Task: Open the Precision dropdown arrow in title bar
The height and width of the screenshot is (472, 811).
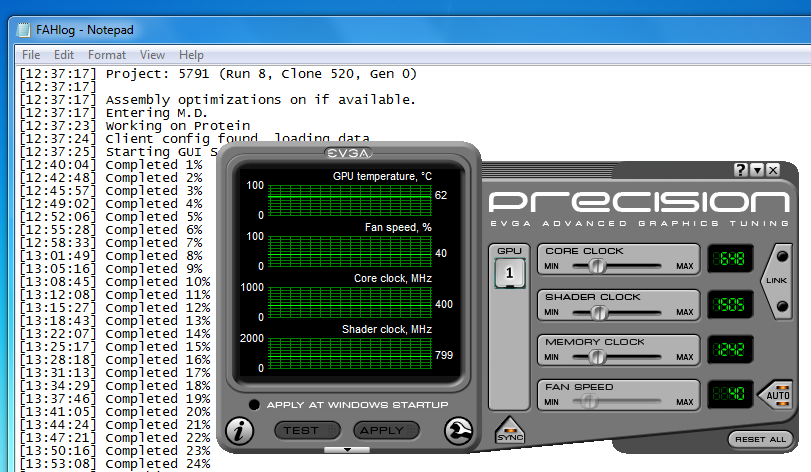Action: [757, 170]
